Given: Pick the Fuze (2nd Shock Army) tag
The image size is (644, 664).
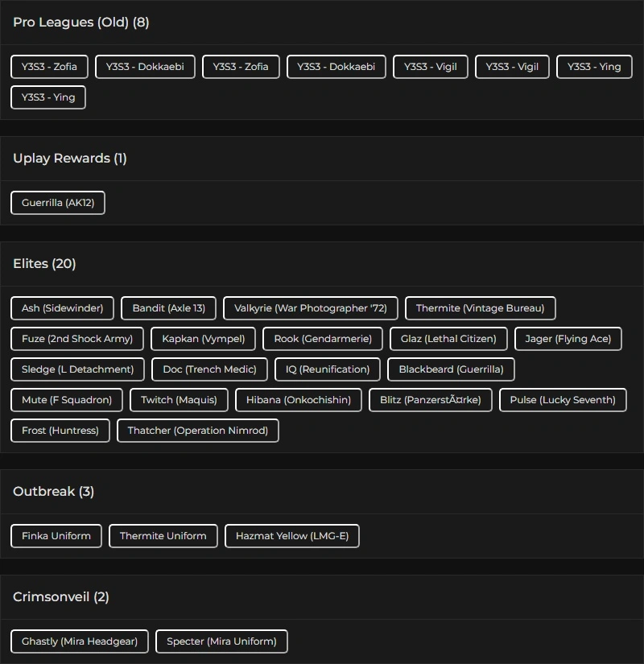Looking at the screenshot, I should click(77, 339).
